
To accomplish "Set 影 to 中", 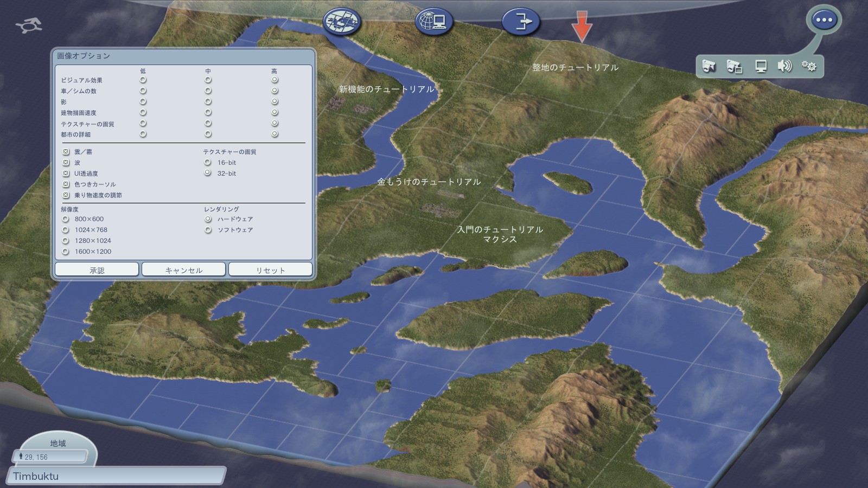I will tap(208, 101).
